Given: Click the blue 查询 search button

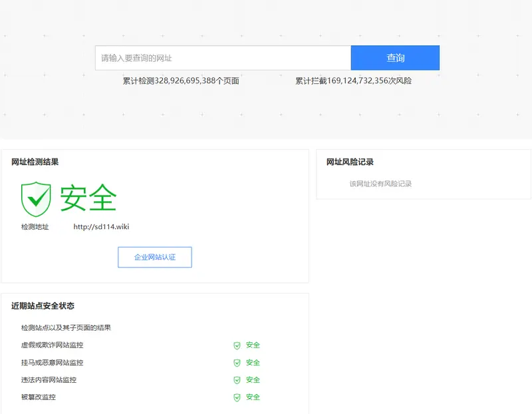Looking at the screenshot, I should [395, 58].
